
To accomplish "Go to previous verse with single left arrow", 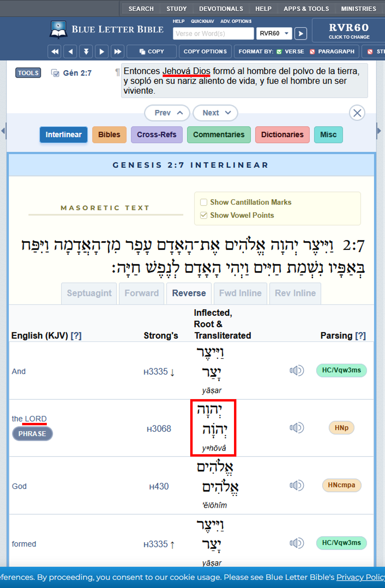I will coord(70,51).
